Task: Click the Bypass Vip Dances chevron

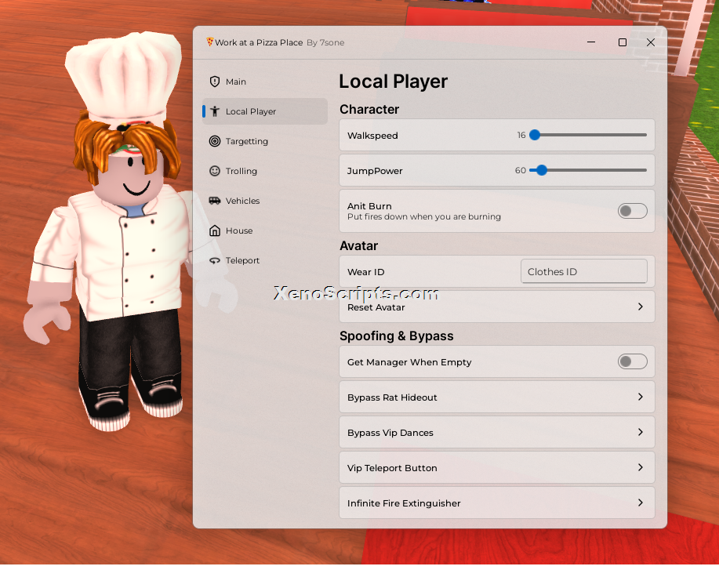Action: pos(641,432)
